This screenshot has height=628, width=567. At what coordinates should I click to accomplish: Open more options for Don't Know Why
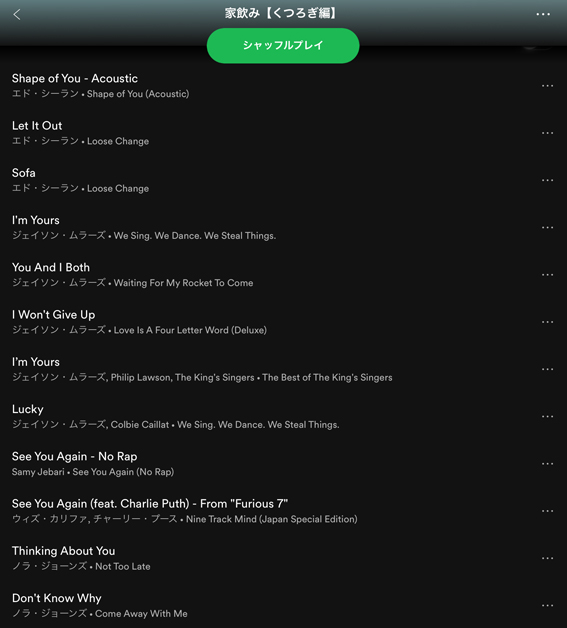point(547,606)
